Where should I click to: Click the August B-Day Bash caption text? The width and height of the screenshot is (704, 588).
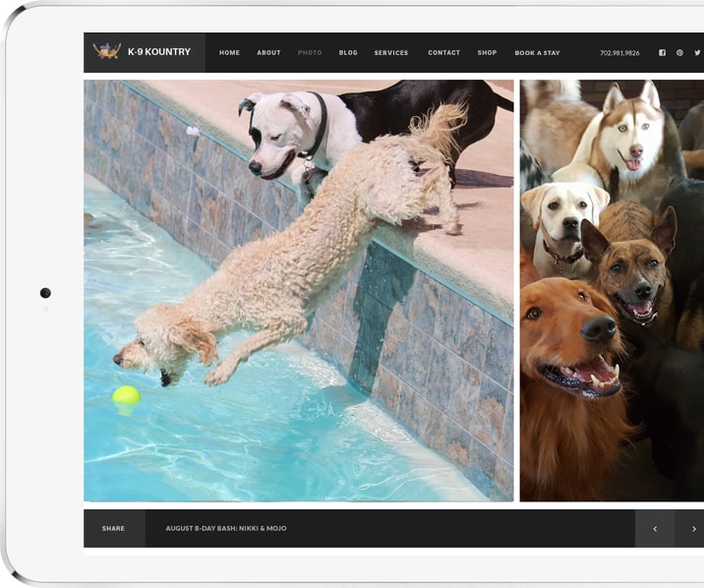(x=226, y=528)
